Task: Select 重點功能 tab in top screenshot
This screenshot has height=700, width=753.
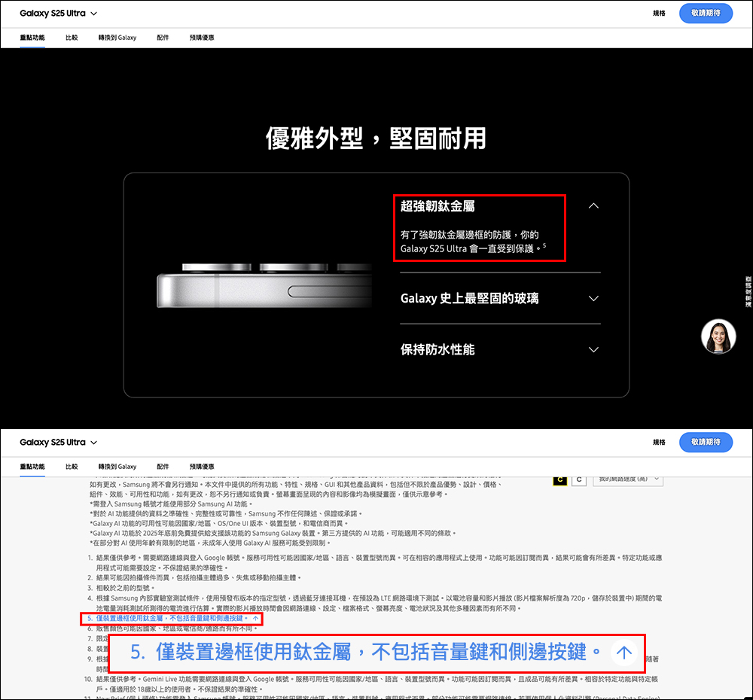Action: coord(32,38)
